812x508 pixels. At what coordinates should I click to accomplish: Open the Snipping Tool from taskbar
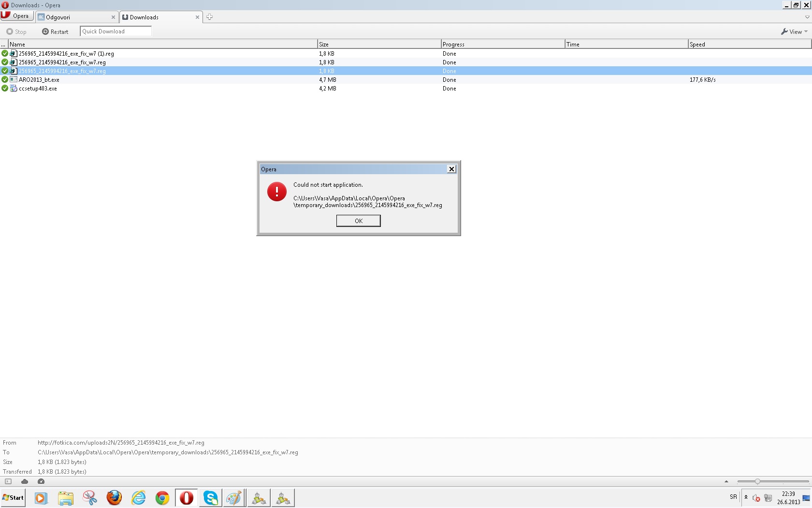point(89,498)
